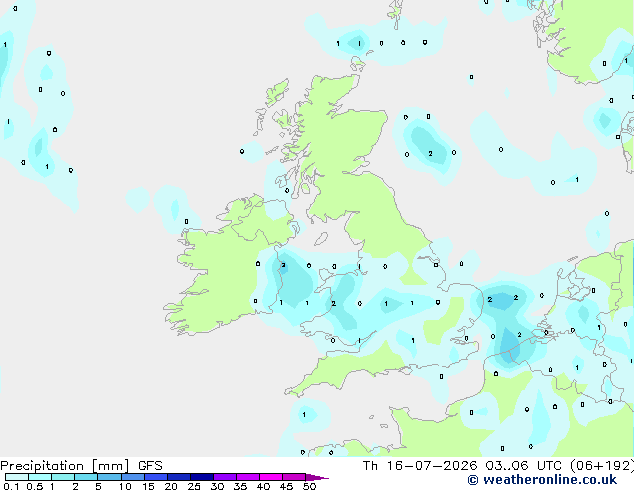Click the 5 to 10 mm legend swatch

click(x=109, y=477)
